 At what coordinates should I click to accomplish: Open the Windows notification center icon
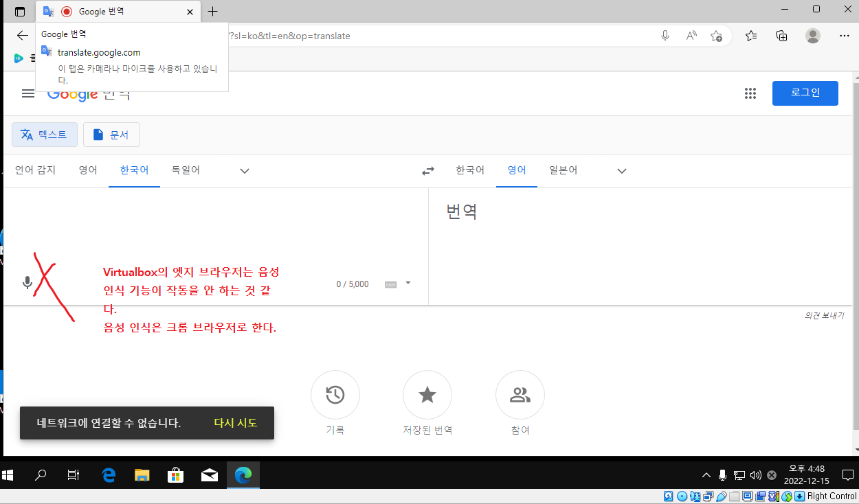coord(849,474)
